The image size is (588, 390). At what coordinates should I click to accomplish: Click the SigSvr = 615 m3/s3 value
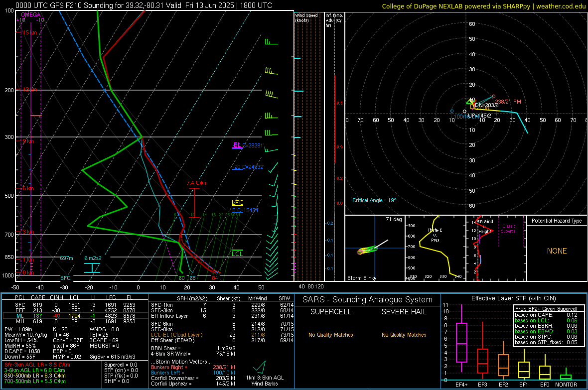[x=113, y=357]
